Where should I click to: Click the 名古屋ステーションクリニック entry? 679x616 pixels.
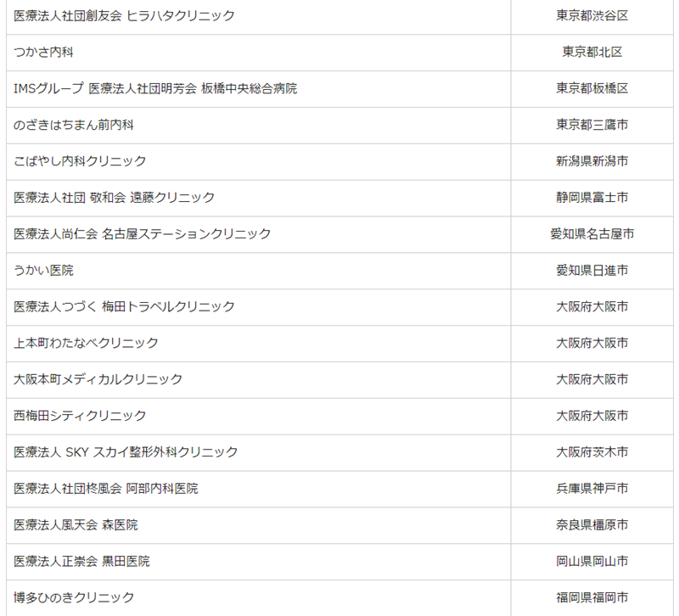[x=142, y=234]
